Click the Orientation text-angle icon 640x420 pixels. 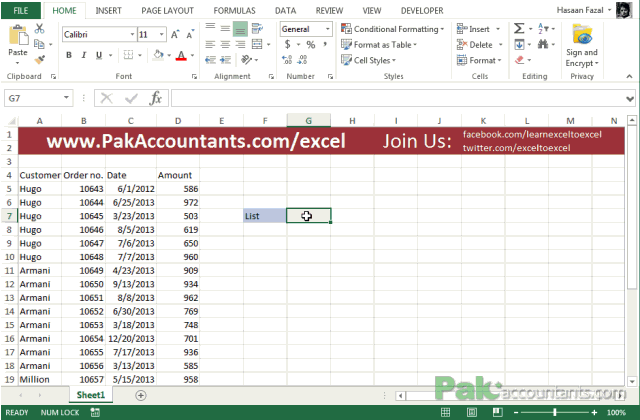tap(247, 60)
